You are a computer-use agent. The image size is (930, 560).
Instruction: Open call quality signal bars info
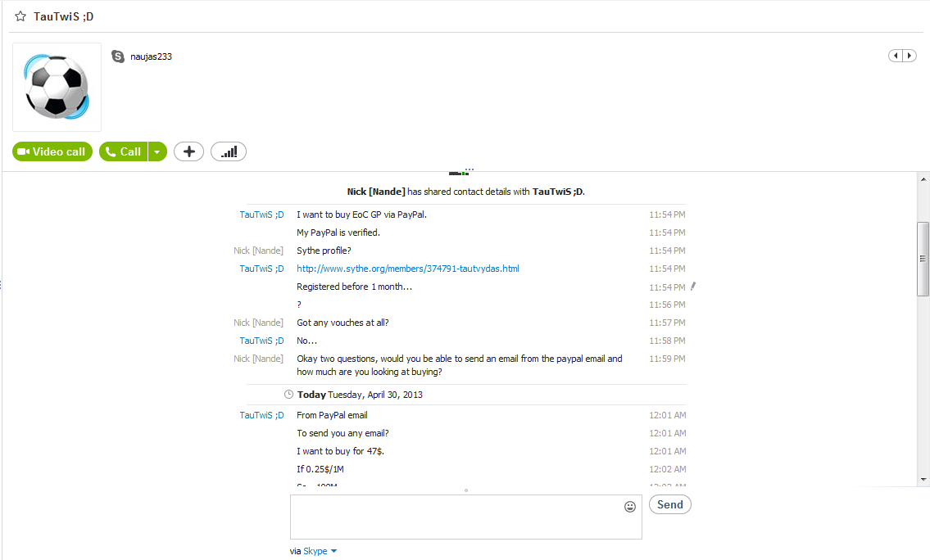(x=229, y=151)
